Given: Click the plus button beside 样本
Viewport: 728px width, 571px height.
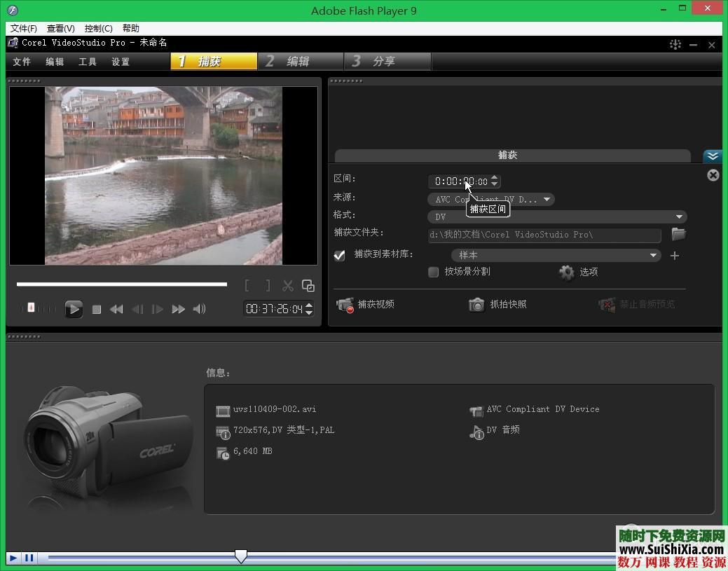Looking at the screenshot, I should click(674, 255).
